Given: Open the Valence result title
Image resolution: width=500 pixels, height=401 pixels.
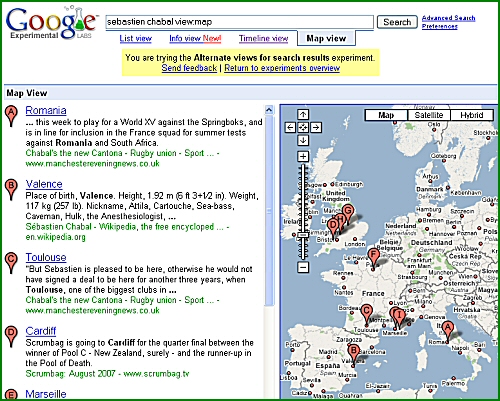Looking at the screenshot, I should (44, 184).
